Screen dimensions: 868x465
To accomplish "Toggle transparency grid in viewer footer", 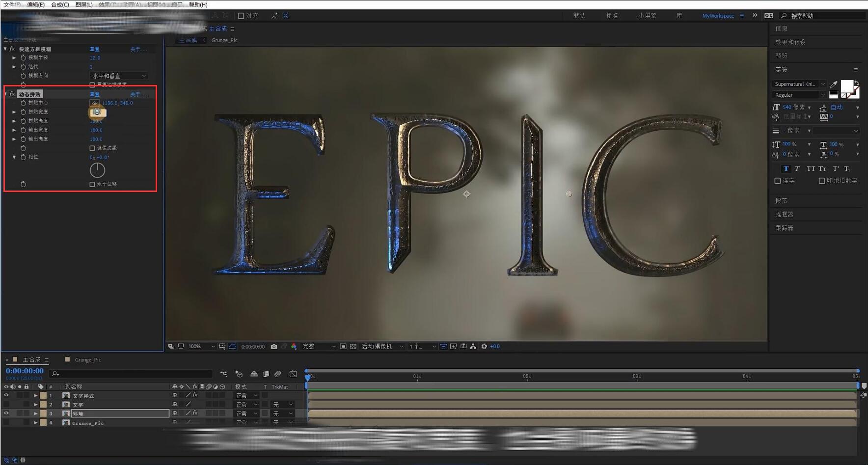I will (x=353, y=347).
